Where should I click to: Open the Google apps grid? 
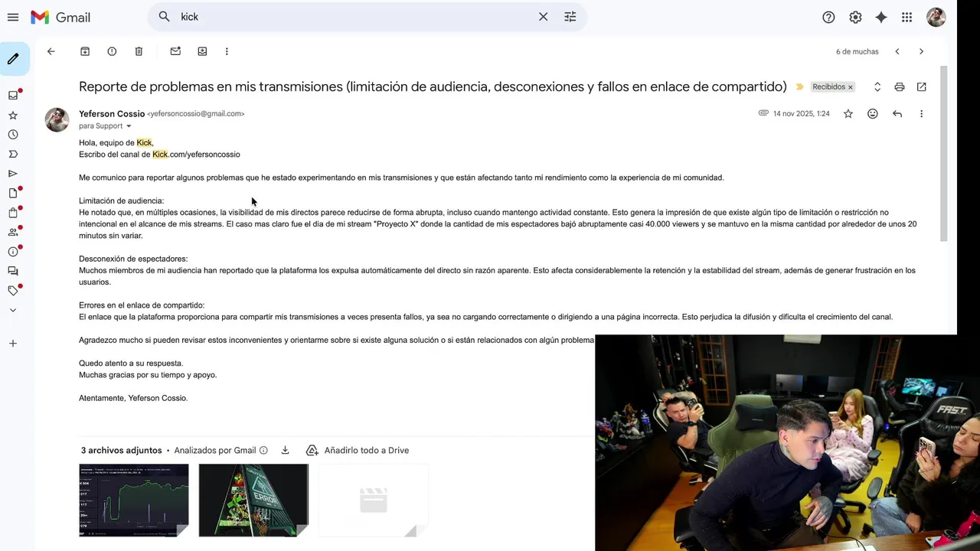coord(907,17)
